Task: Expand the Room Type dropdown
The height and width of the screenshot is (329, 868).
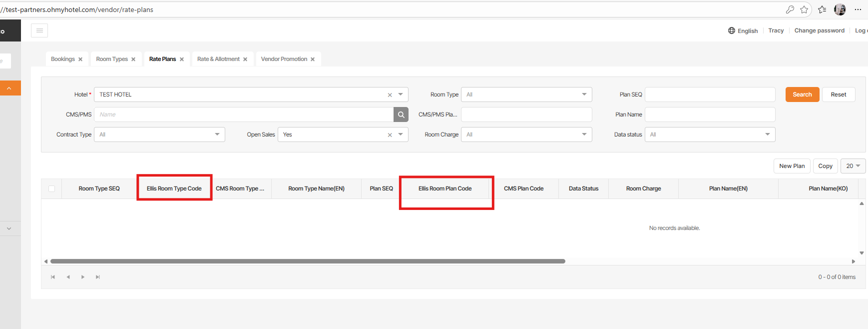Action: 584,94
